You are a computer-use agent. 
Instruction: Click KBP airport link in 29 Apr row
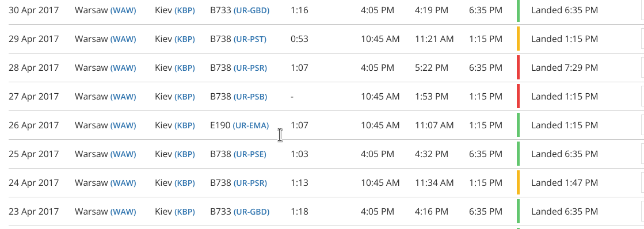tap(185, 39)
